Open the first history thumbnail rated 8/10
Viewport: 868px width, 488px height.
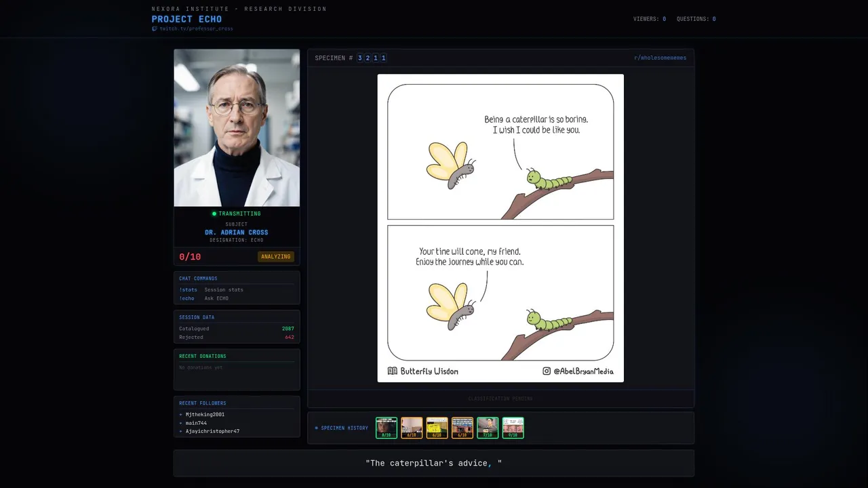coord(387,428)
